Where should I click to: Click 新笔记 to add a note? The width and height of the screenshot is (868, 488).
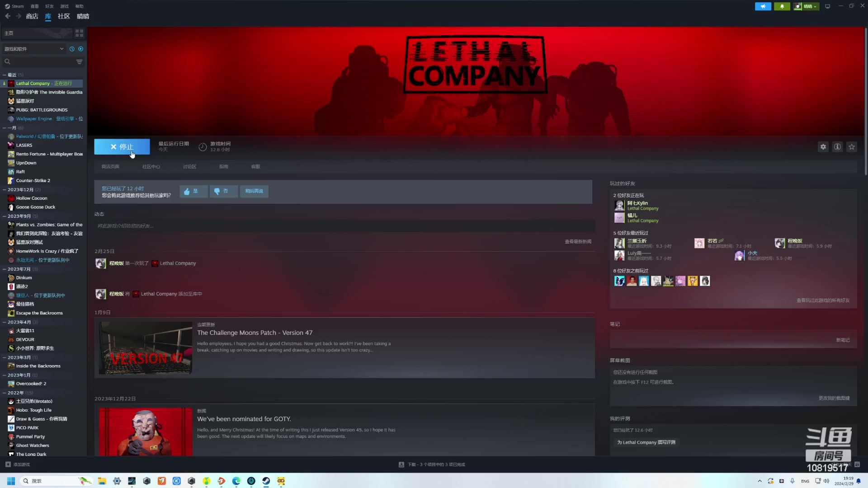click(x=843, y=340)
